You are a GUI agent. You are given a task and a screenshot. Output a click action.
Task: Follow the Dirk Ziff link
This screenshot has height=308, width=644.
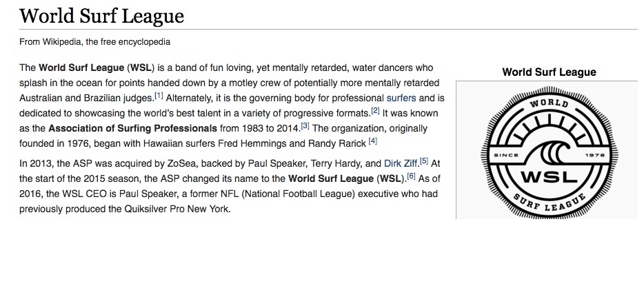click(401, 163)
